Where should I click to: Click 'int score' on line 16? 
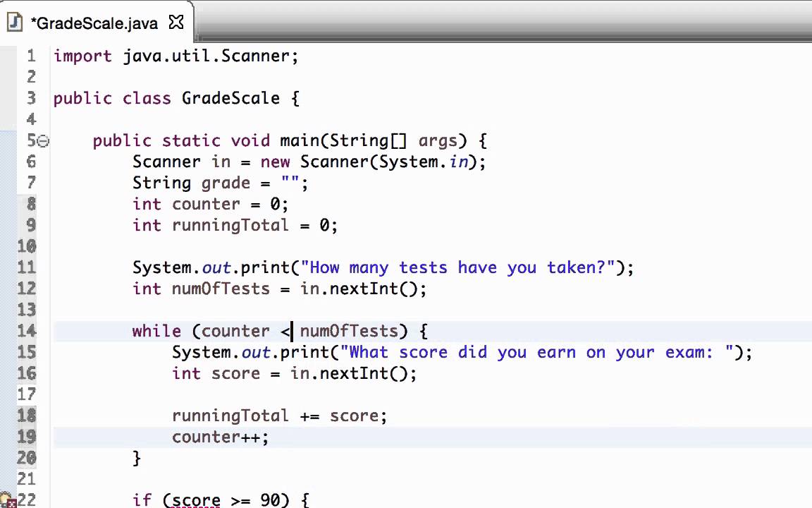point(216,374)
